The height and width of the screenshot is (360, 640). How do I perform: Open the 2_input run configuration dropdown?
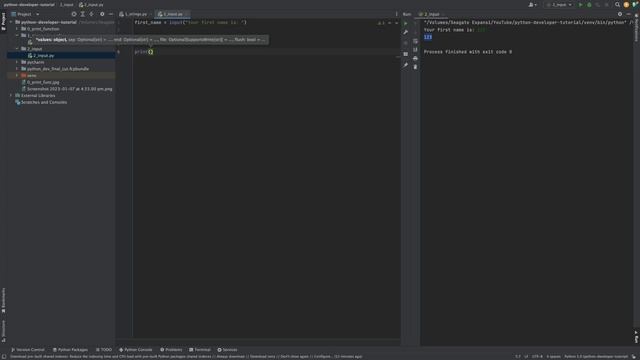point(560,5)
